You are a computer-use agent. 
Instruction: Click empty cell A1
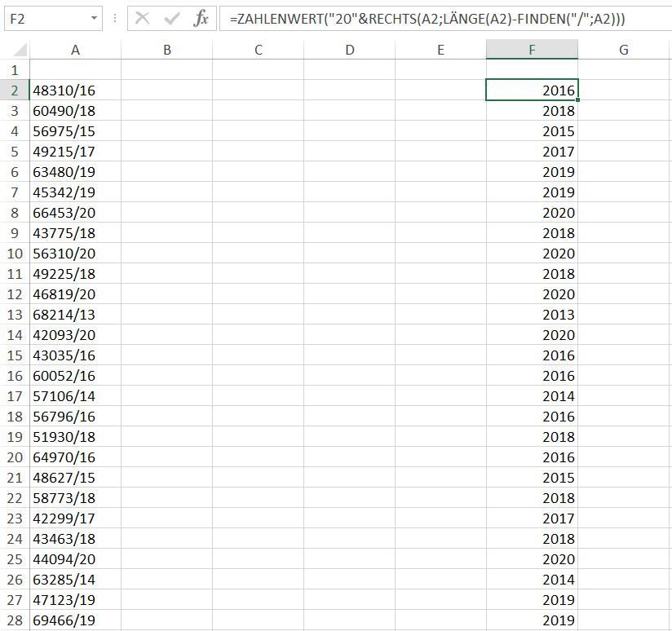75,70
